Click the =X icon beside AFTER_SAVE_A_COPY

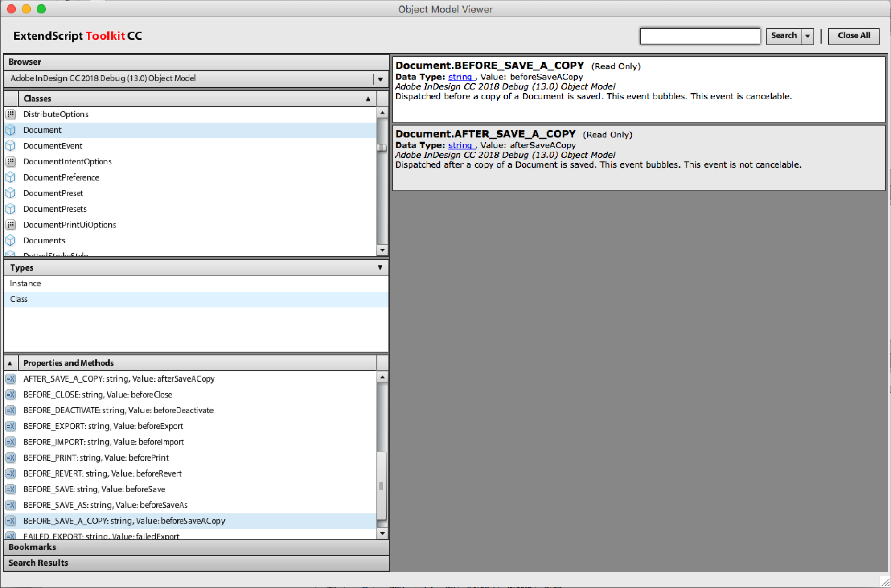[10, 378]
